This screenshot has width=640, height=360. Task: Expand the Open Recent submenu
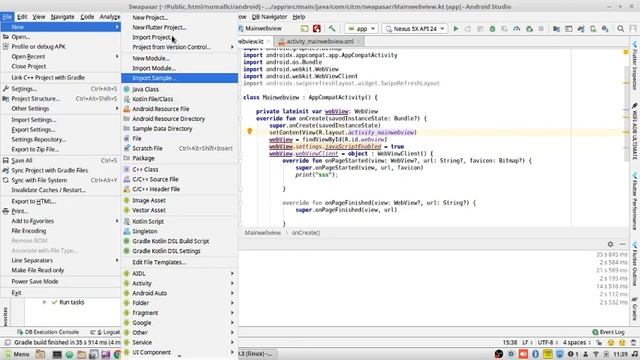click(60, 56)
